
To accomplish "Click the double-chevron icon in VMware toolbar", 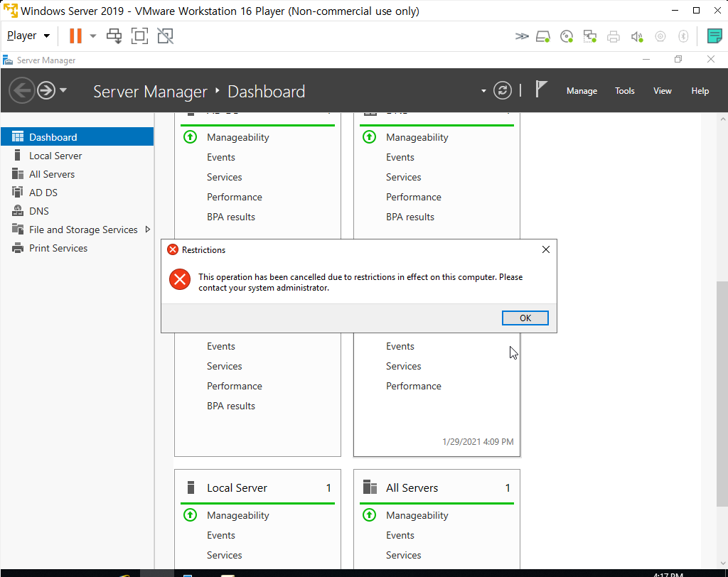I will click(x=522, y=36).
